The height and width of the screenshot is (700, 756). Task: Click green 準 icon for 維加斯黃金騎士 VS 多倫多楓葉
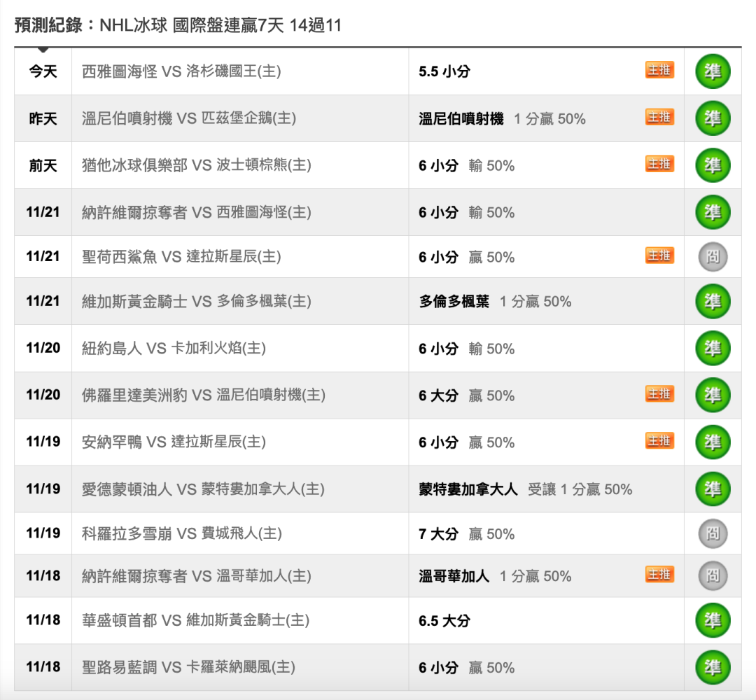coord(713,301)
